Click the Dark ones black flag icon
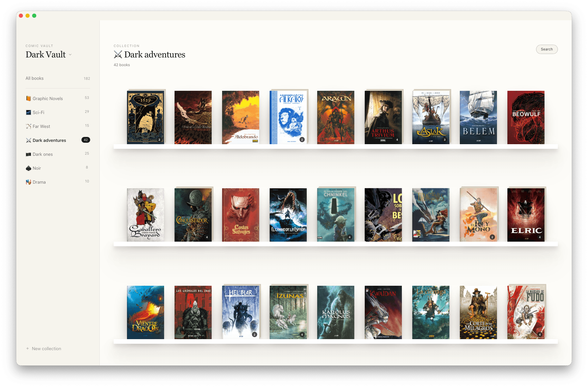This screenshot has width=588, height=387. [28, 154]
